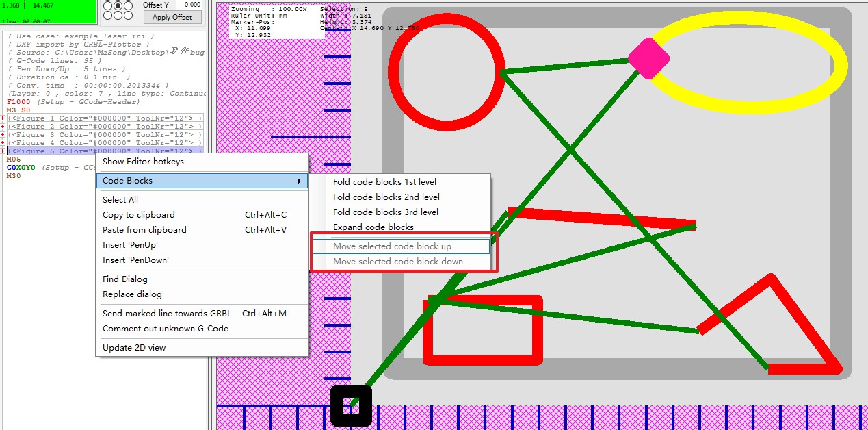Click the Offset Y input field
Image resolution: width=868 pixels, height=430 pixels.
tap(189, 5)
